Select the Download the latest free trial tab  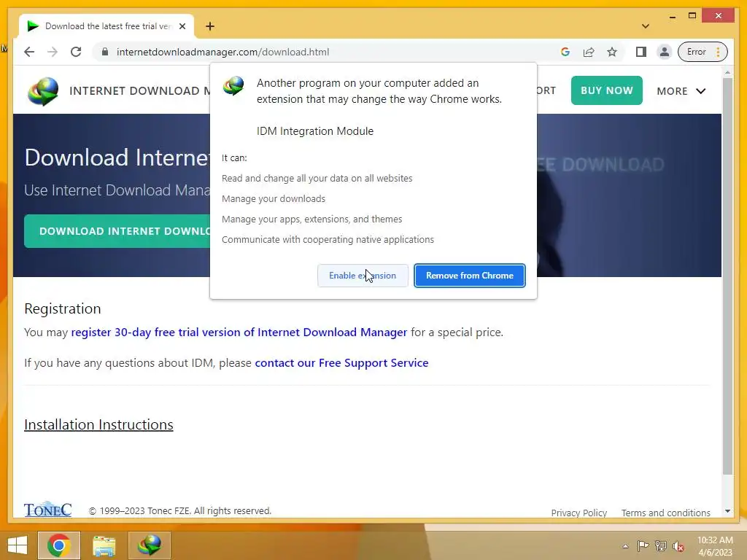107,26
